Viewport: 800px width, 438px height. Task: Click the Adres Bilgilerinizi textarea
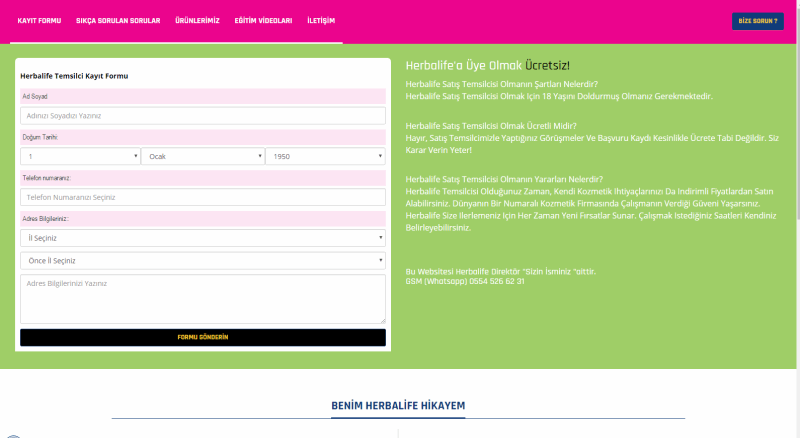(203, 299)
